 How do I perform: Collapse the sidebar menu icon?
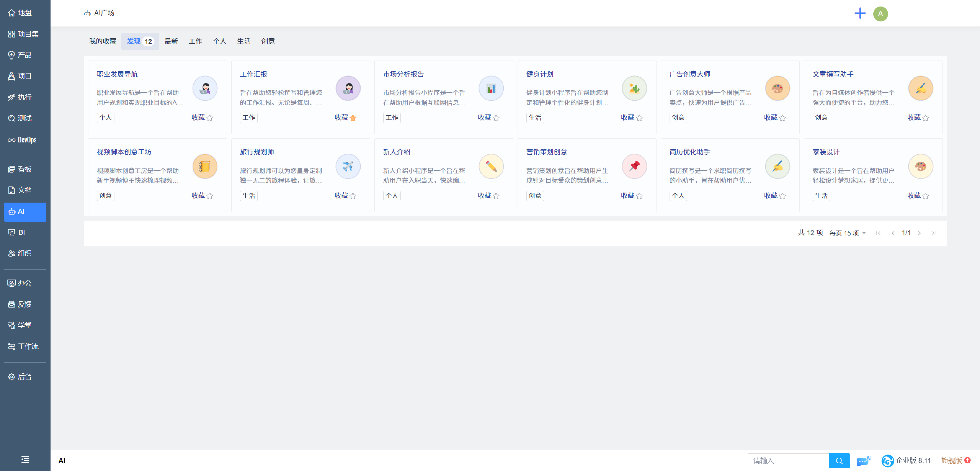(x=25, y=459)
